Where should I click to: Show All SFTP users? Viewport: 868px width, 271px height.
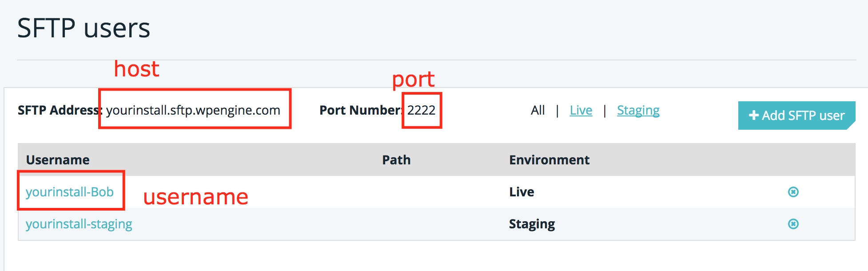(538, 110)
